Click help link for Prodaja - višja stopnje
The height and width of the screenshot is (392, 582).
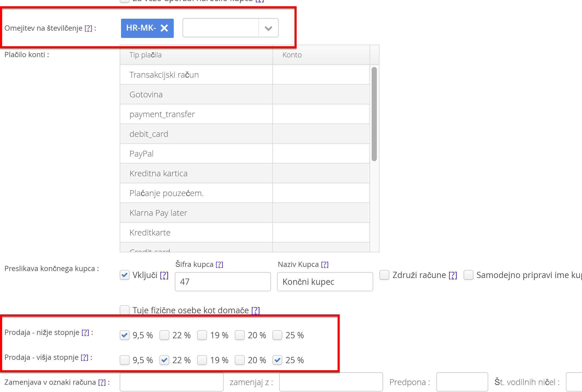pos(84,357)
